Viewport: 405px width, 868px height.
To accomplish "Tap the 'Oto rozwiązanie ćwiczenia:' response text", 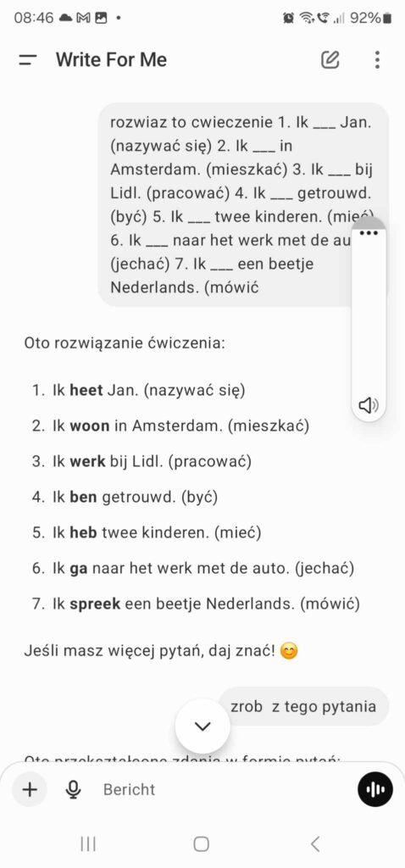I will point(125,343).
